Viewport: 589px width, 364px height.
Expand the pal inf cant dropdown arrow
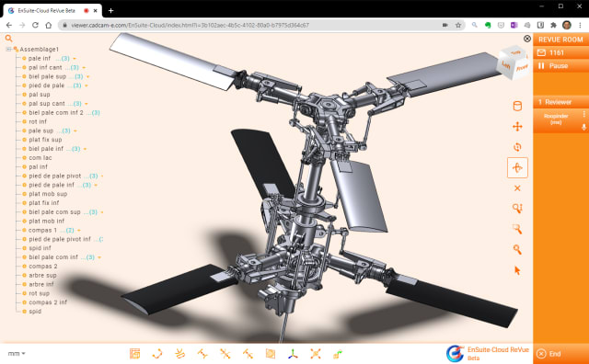84,68
